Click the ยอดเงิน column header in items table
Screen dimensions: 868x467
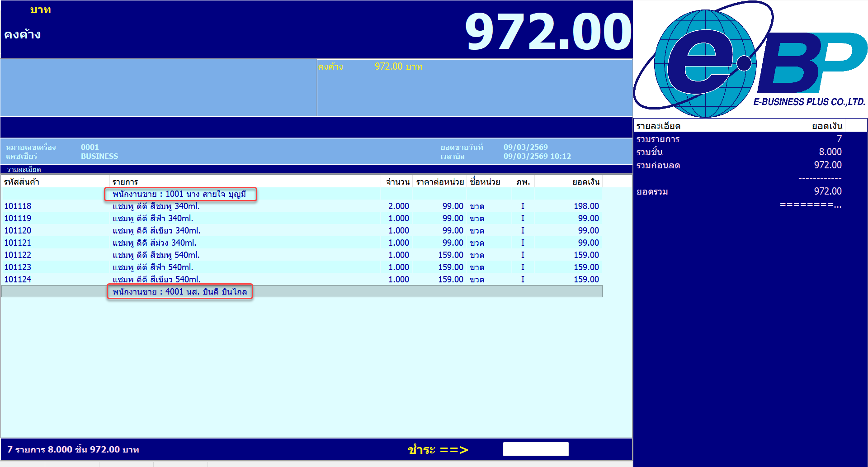coord(585,182)
